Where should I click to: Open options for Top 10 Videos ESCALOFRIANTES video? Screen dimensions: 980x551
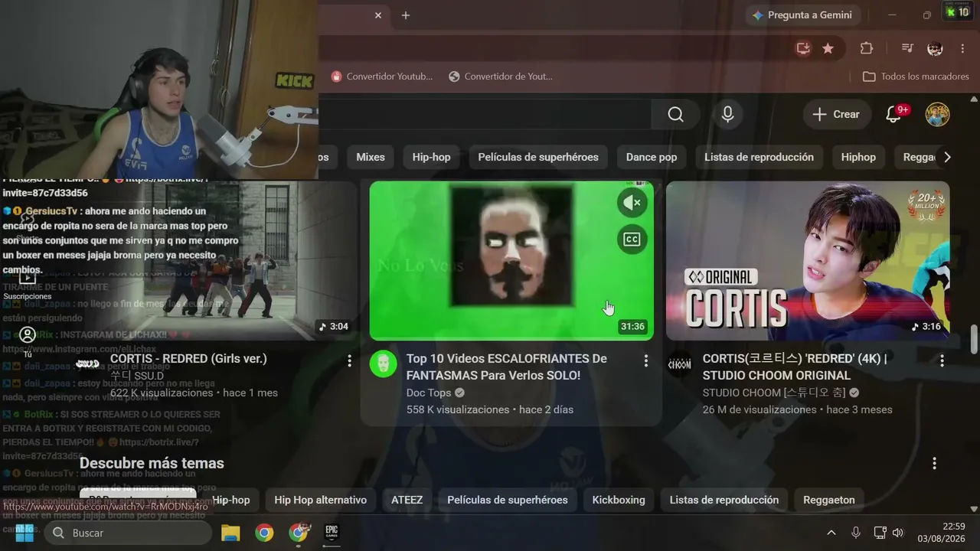(x=645, y=360)
